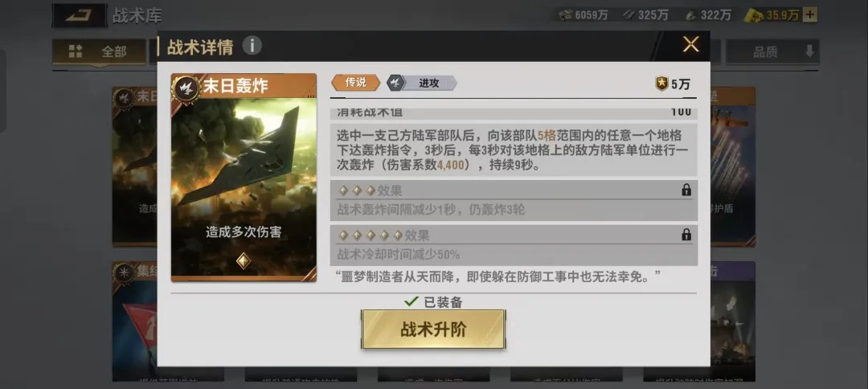This screenshot has height=389, width=868.
Task: Click the 末日轰炸 card emblem badge
Action: pos(186,88)
